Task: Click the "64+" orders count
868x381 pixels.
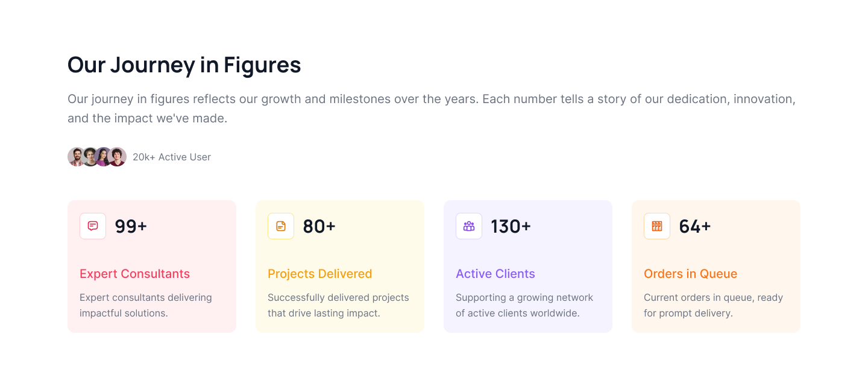Action: [x=694, y=227]
